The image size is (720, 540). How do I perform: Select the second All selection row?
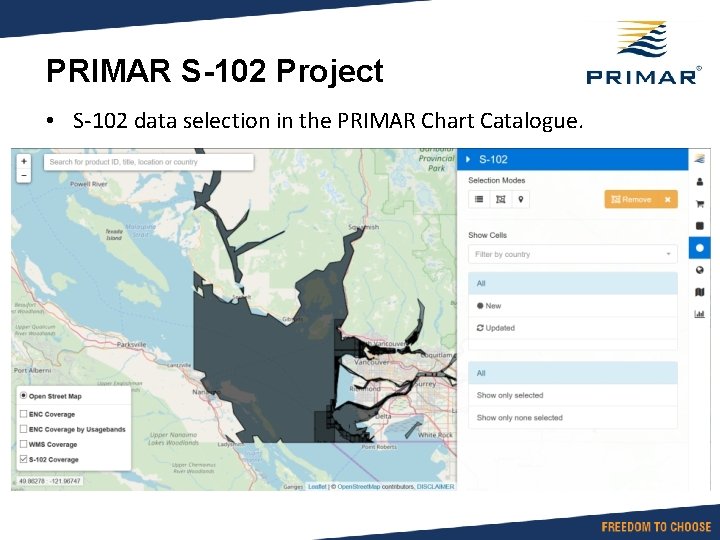[x=573, y=373]
